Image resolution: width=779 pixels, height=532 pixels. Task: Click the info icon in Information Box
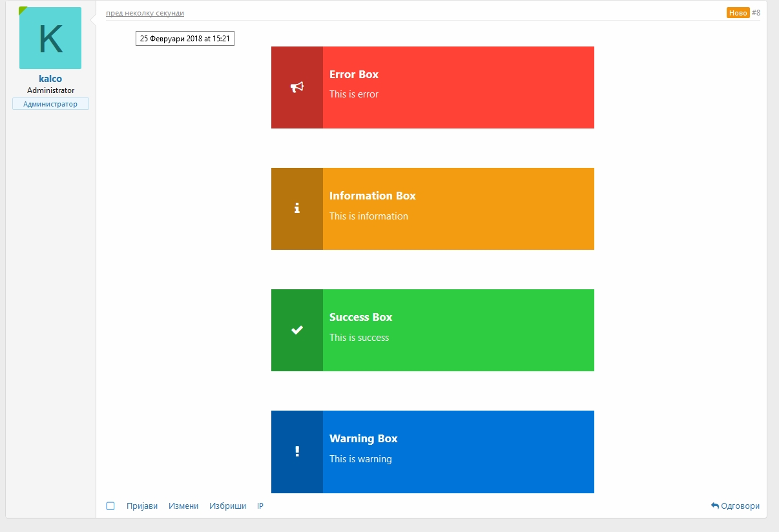pyautogui.click(x=297, y=209)
